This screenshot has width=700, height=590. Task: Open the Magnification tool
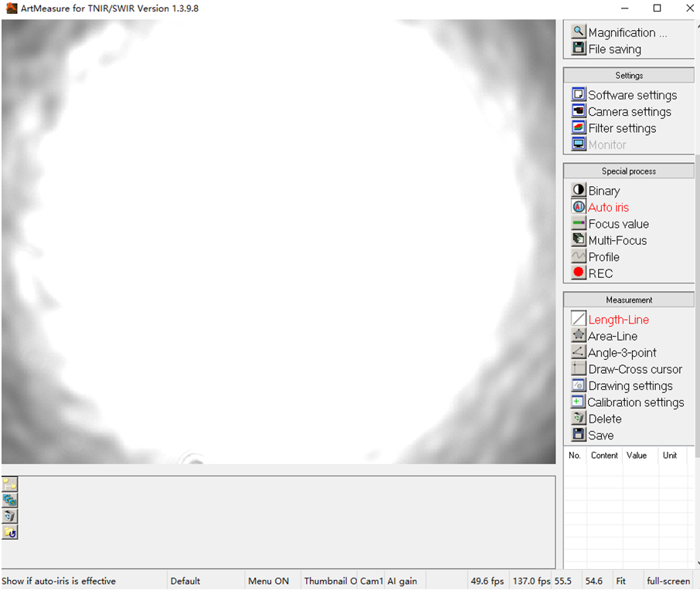pyautogui.click(x=627, y=32)
